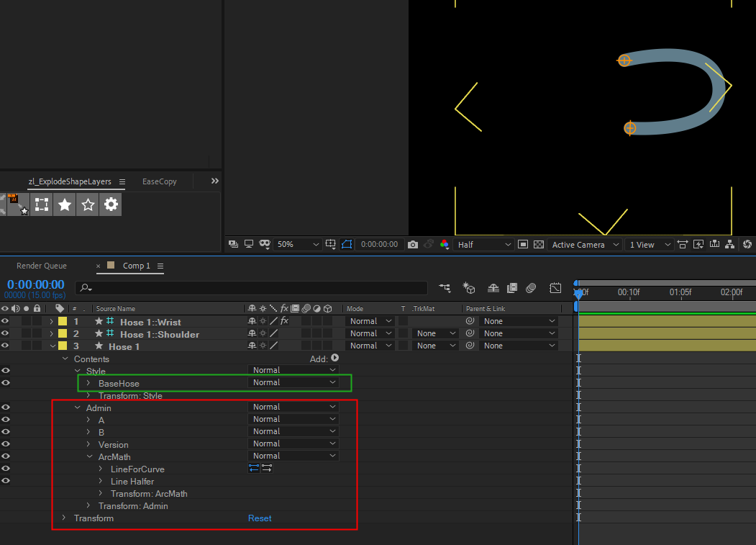756x545 pixels.
Task: Enable motion blur switch for timeline
Action: [x=531, y=288]
